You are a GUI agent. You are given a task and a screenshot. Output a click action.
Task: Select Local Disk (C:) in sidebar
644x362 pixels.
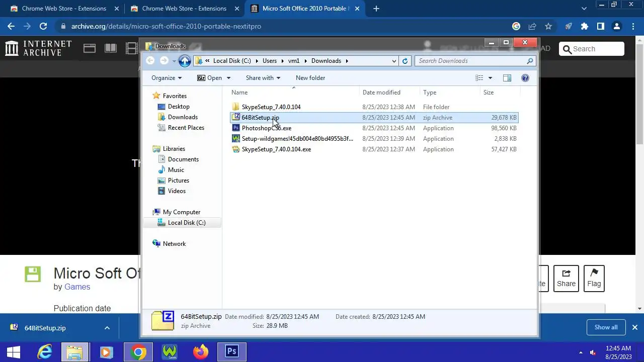[x=186, y=223]
